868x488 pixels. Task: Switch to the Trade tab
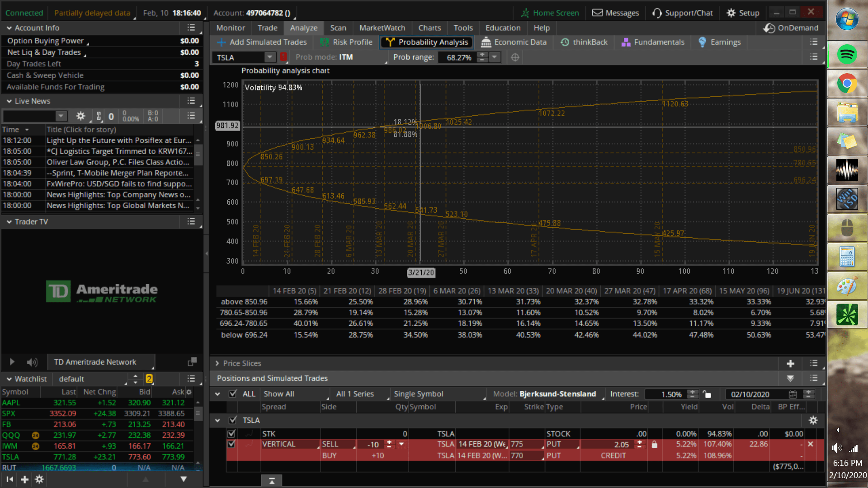268,28
